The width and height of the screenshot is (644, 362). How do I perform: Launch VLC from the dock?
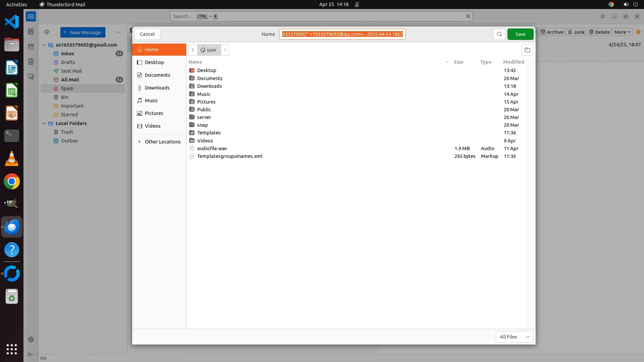(x=12, y=159)
